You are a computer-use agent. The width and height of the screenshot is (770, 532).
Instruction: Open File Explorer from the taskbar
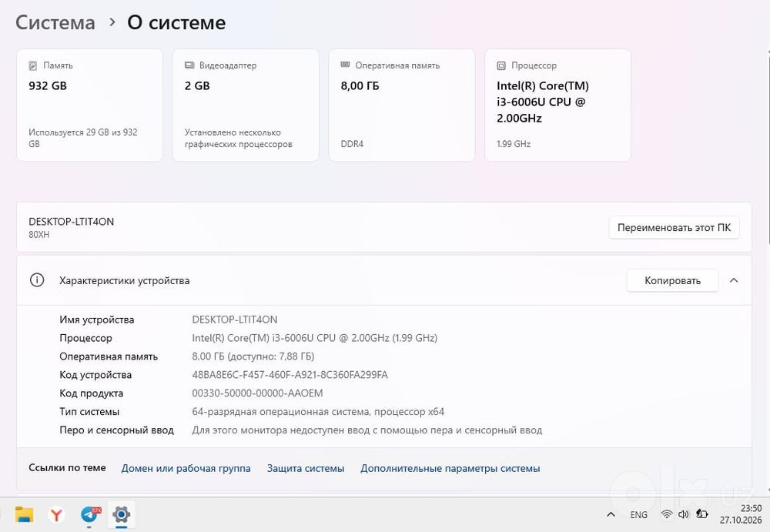(x=24, y=514)
